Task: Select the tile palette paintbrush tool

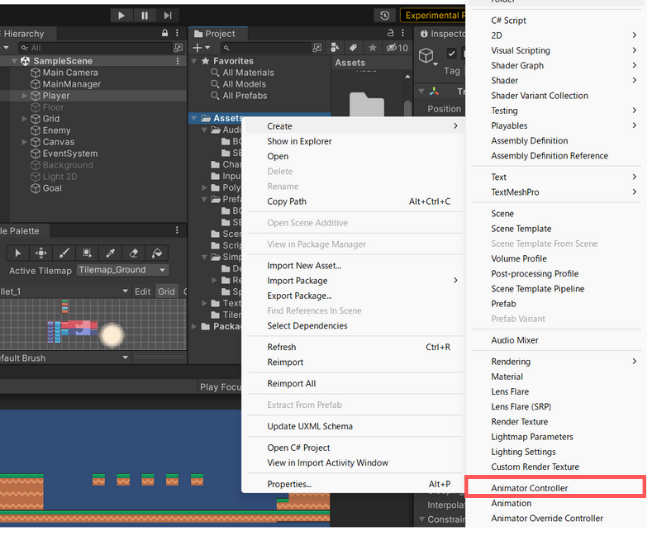Action: 64,253
